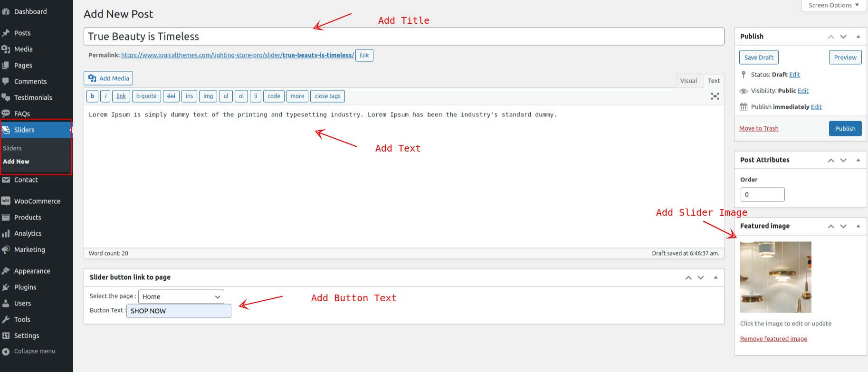Click the Testimonials icon in sidebar
Image resolution: width=868 pixels, height=372 pixels.
(x=6, y=97)
